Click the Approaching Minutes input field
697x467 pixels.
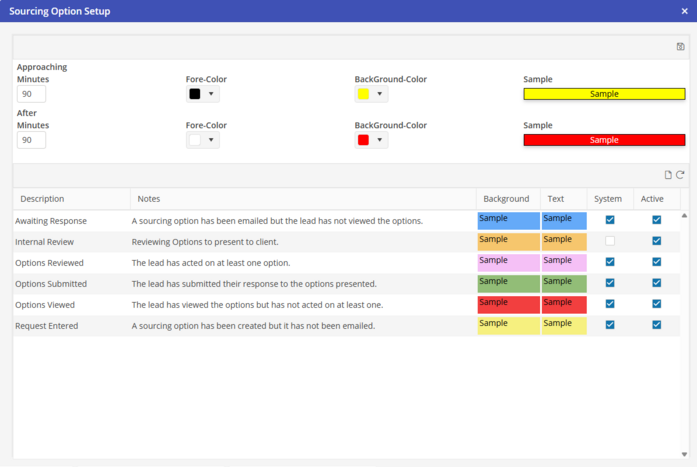(x=31, y=94)
